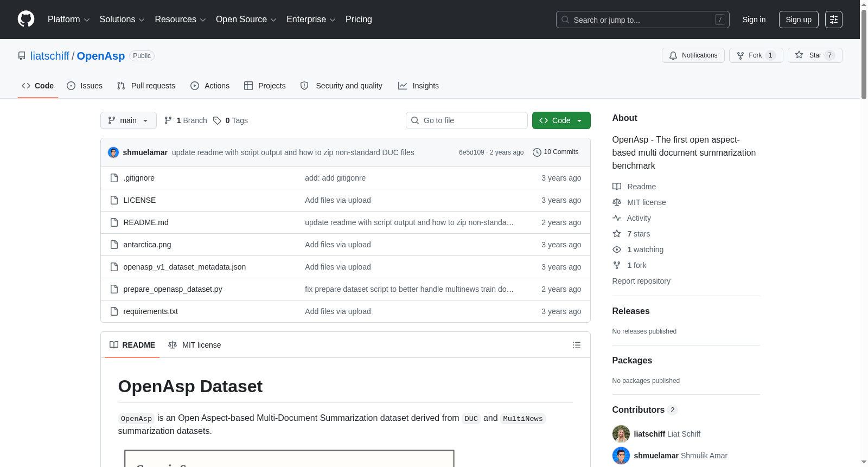The height and width of the screenshot is (467, 868).
Task: Open the .gitignore file
Action: click(x=139, y=178)
